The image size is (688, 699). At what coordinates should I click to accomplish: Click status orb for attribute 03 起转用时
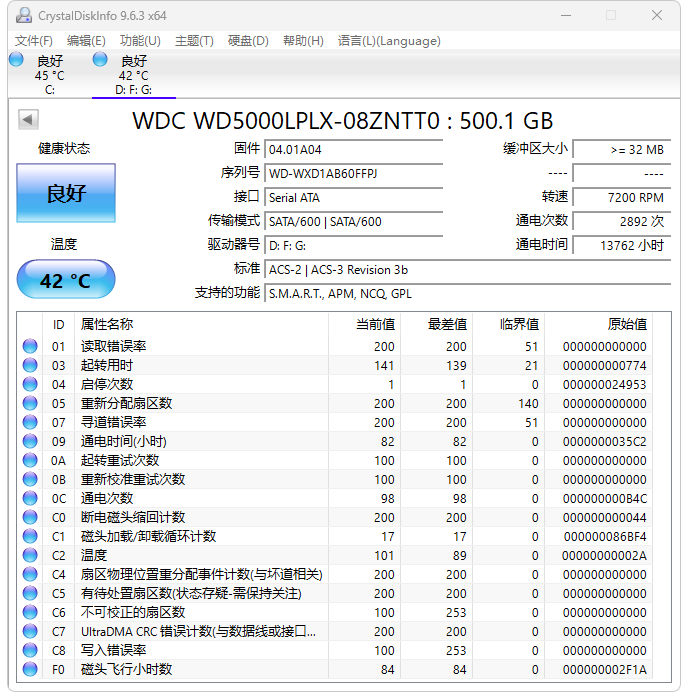30,366
